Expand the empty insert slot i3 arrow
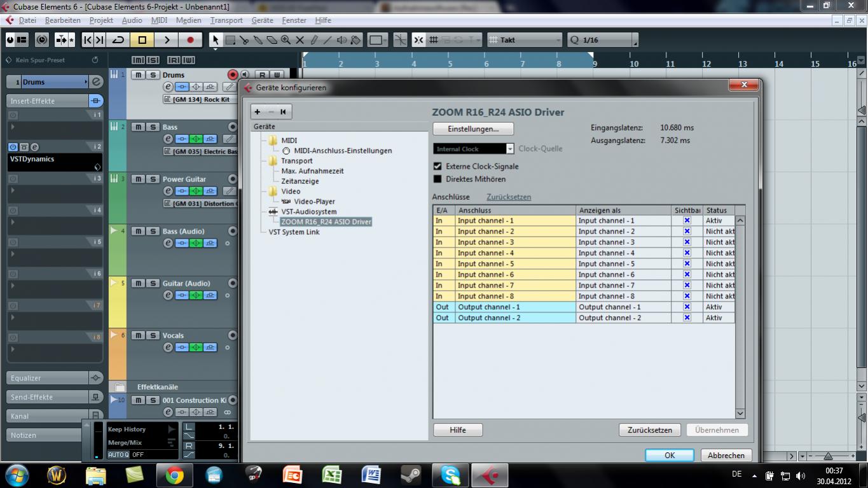Image resolution: width=868 pixels, height=488 pixels. tap(13, 191)
